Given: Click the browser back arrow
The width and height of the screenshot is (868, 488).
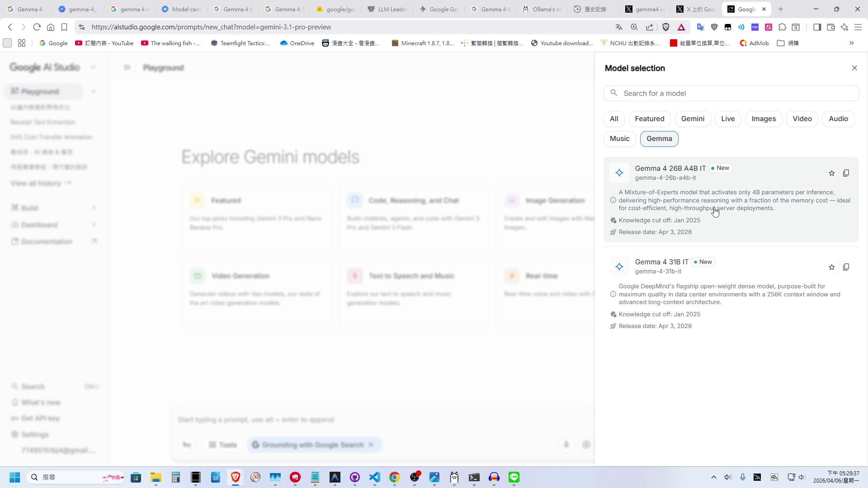Looking at the screenshot, I should (10, 27).
